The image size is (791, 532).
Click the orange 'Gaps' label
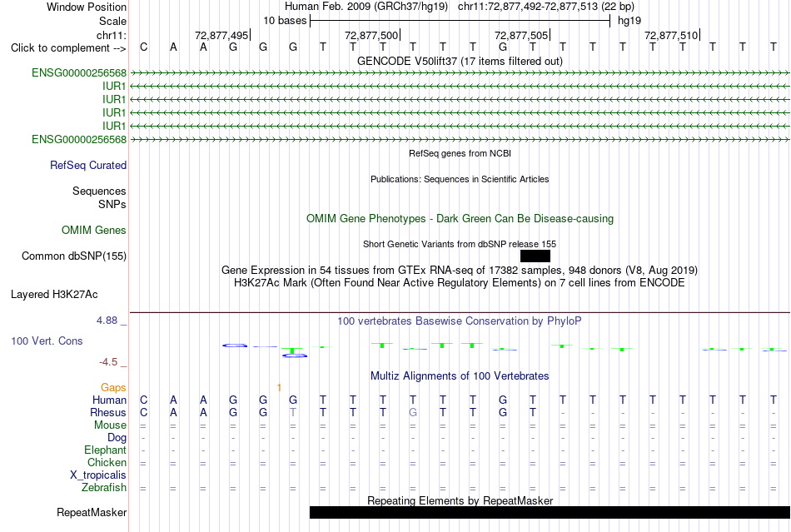click(113, 387)
